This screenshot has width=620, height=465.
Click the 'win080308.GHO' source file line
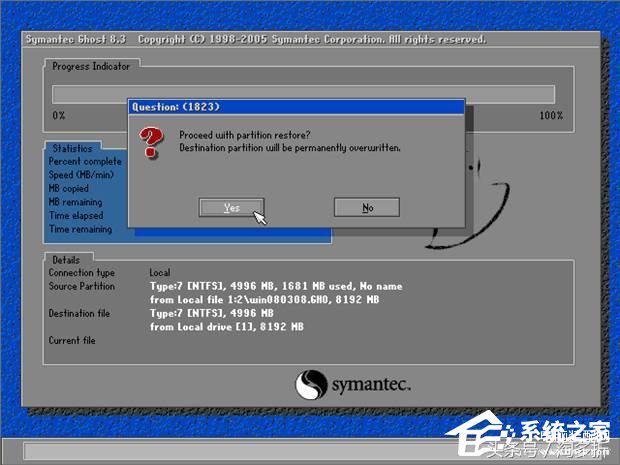264,299
